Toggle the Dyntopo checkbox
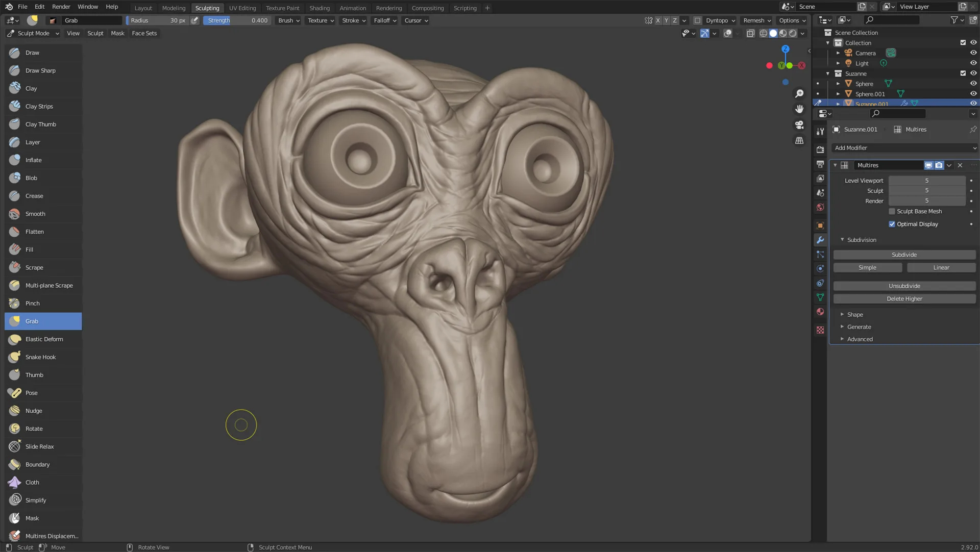Screen dimensions: 980x552 click(697, 20)
